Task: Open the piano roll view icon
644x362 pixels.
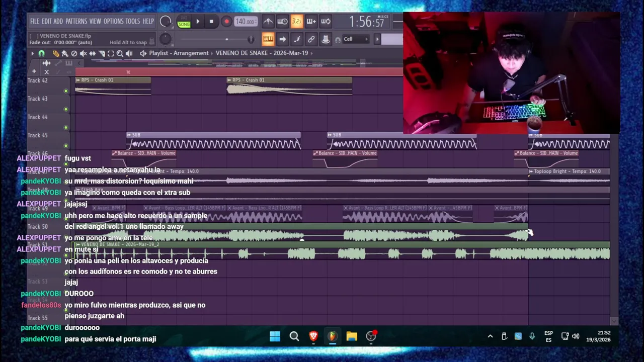Action: pyautogui.click(x=297, y=39)
